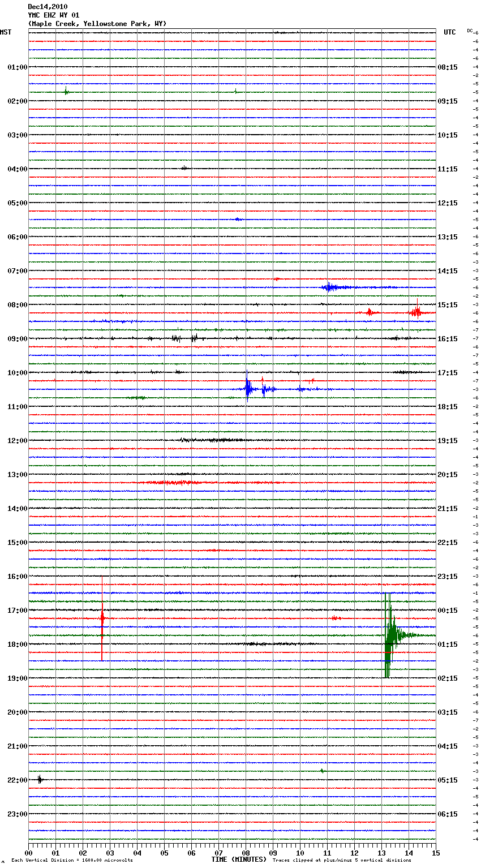Select the 10:00 MST time label
Image resolution: width=481 pixels, height=868 pixels.
pos(18,373)
